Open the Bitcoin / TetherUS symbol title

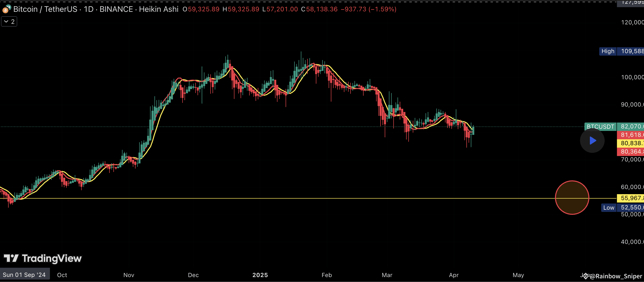(x=45, y=9)
